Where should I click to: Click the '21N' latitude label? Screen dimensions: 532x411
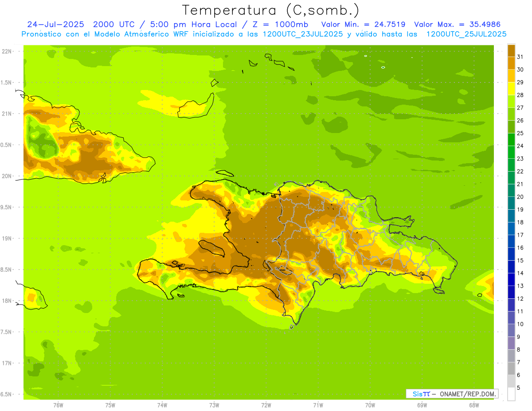(7, 114)
